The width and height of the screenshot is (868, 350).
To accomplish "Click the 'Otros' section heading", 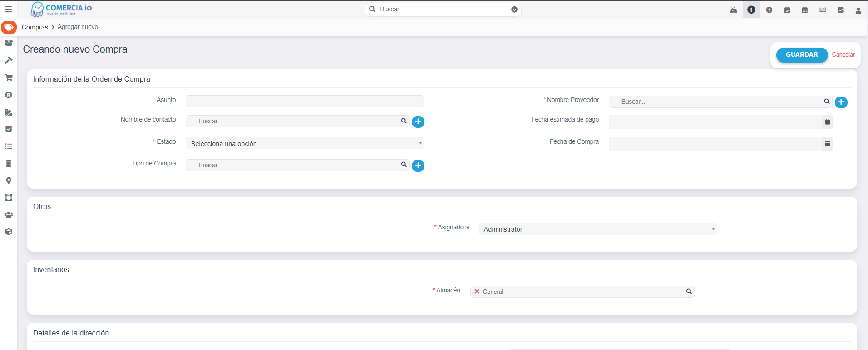I will point(42,206).
